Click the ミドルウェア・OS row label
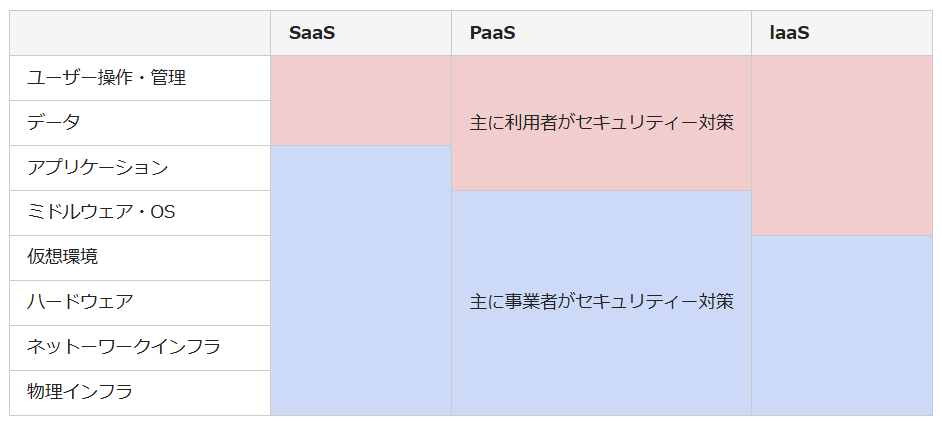The width and height of the screenshot is (942, 423). 101,213
